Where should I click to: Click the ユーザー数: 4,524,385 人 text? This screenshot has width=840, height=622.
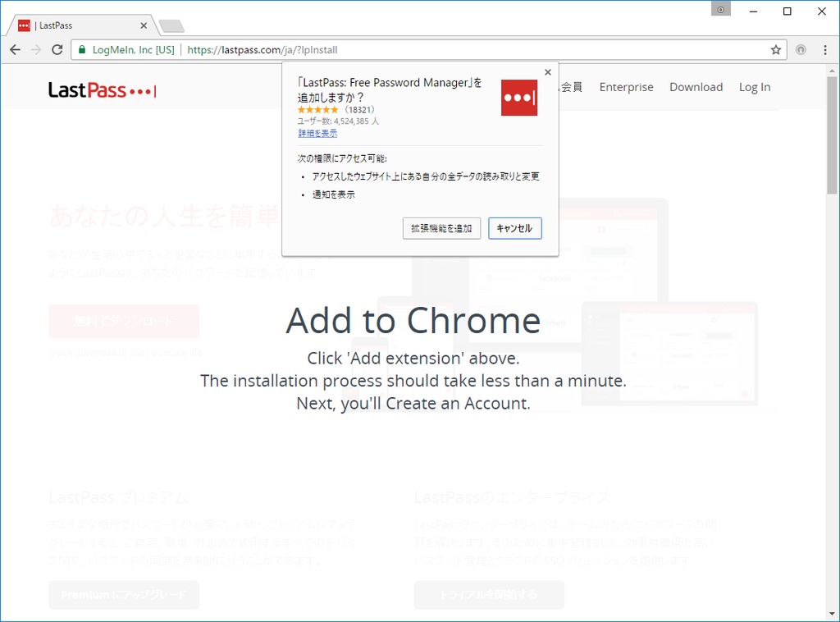click(338, 121)
